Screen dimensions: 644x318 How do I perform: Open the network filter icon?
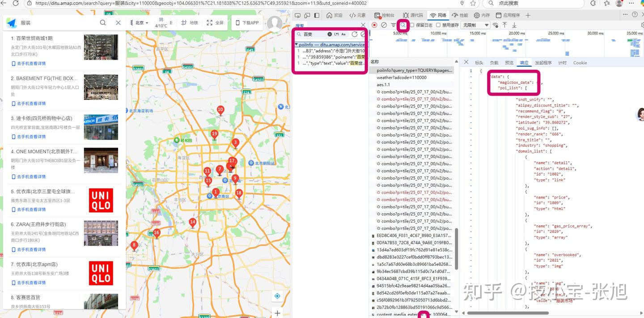393,25
